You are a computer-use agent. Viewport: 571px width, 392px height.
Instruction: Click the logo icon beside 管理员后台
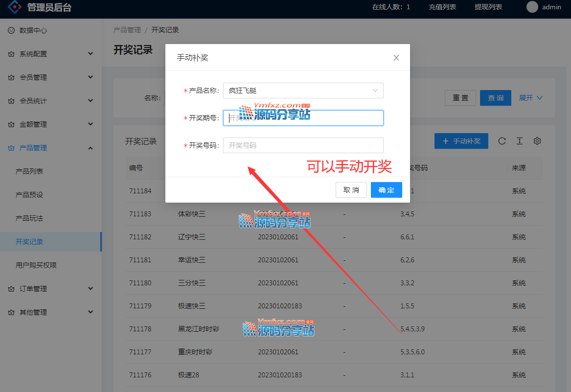coord(15,7)
